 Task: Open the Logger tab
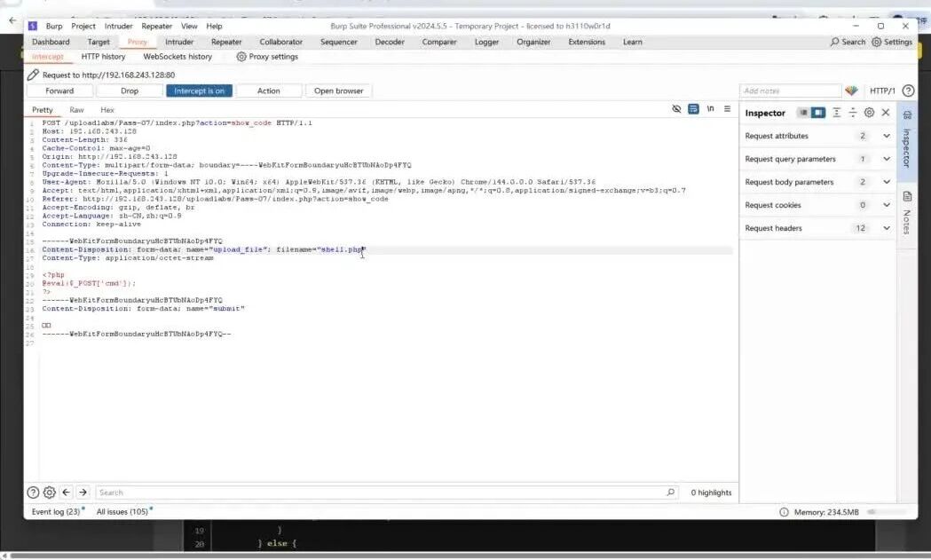click(486, 43)
